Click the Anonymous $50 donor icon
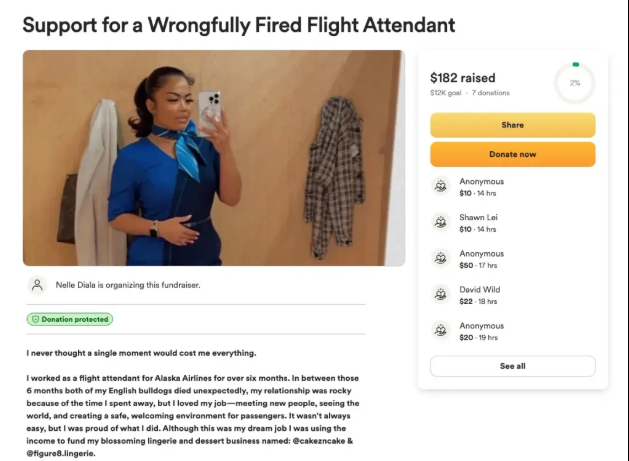 tap(441, 258)
